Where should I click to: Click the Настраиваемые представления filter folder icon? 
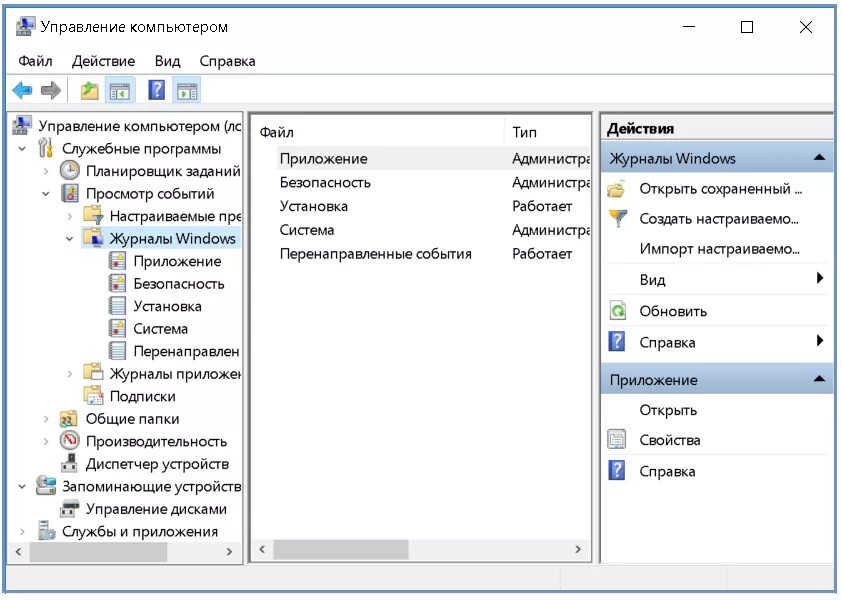tap(93, 215)
